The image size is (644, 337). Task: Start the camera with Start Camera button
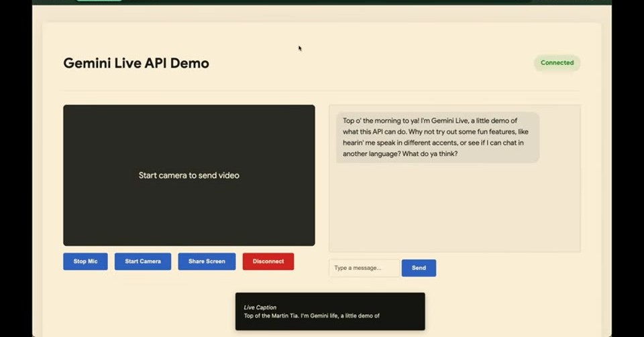click(142, 261)
